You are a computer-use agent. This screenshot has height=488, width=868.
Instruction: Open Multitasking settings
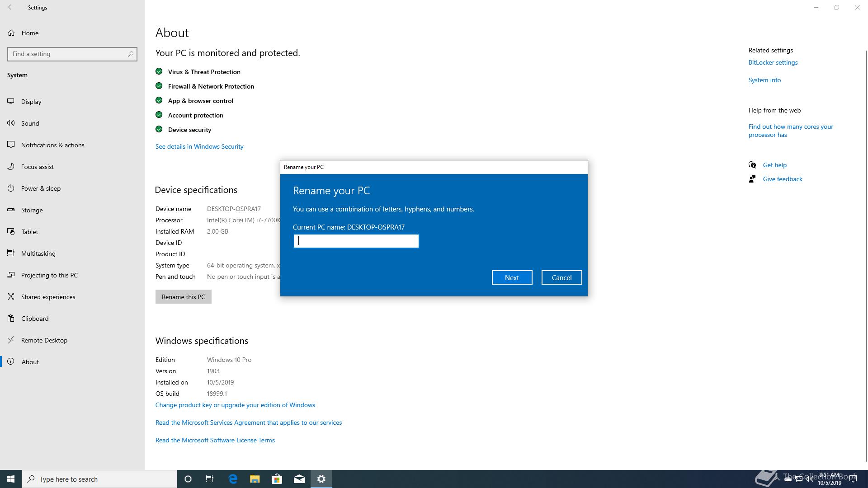[x=38, y=253]
